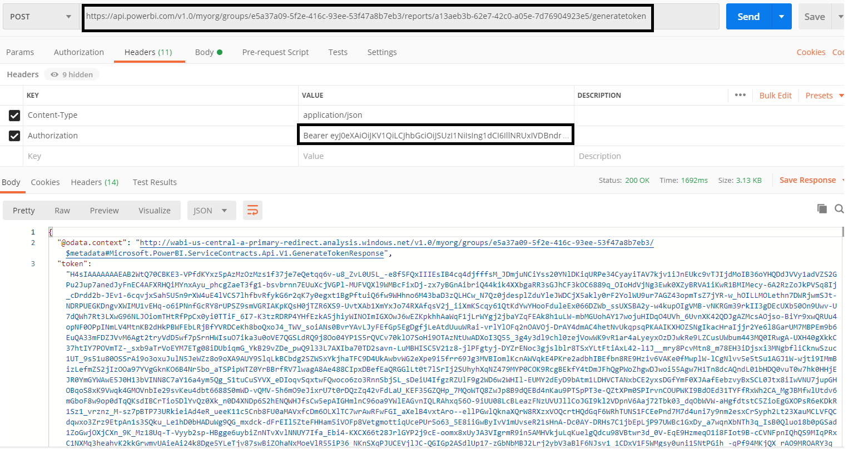Open the Tests tab
868x449 pixels.
[x=338, y=52]
